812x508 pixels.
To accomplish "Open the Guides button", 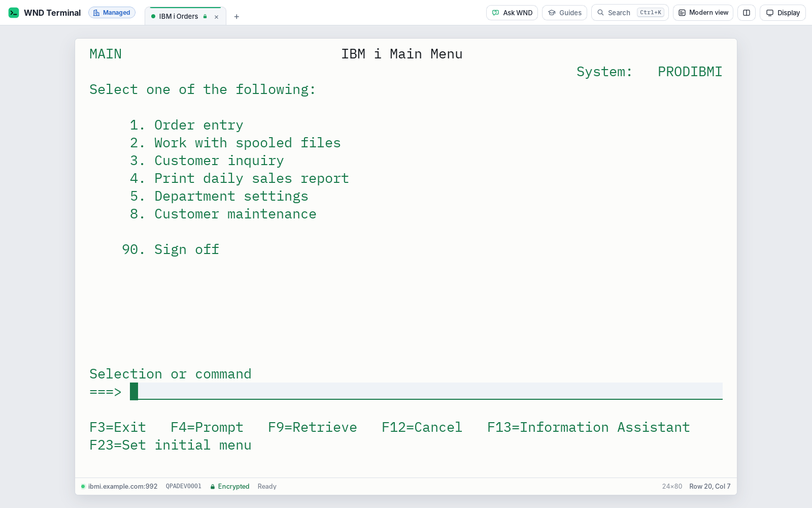I will (x=564, y=13).
